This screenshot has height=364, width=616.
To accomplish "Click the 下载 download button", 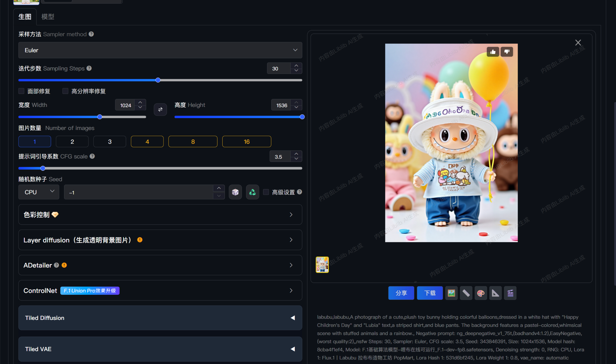I will (x=430, y=293).
